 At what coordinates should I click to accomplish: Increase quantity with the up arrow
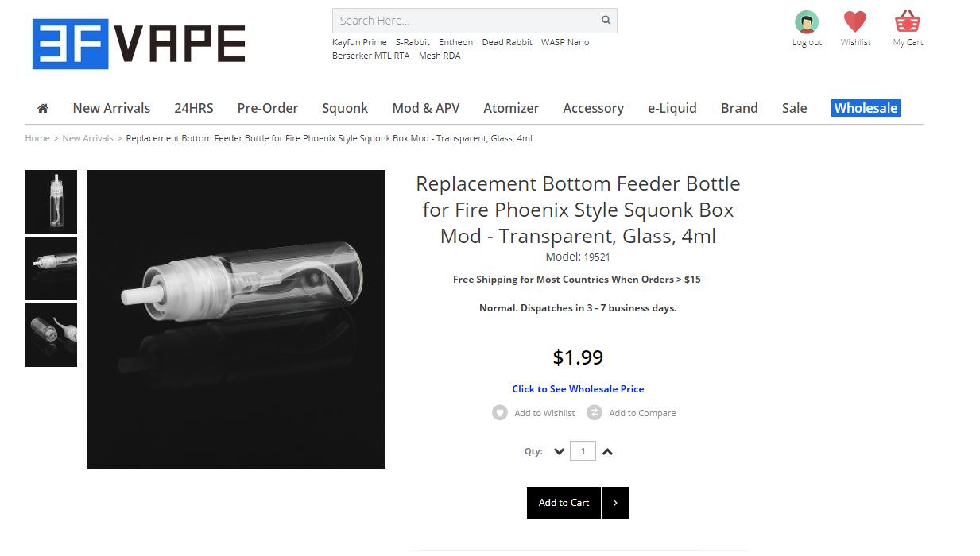click(x=607, y=452)
